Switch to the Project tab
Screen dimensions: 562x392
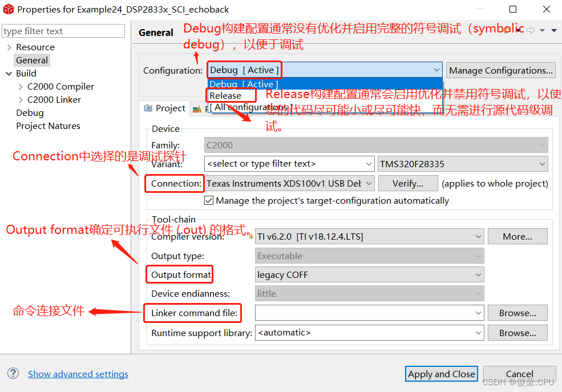coord(171,108)
